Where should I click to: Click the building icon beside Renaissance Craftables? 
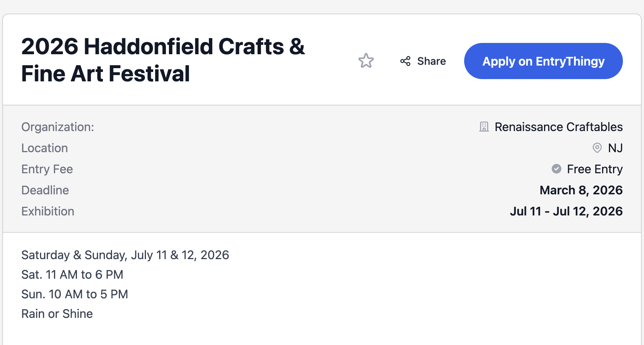click(484, 127)
